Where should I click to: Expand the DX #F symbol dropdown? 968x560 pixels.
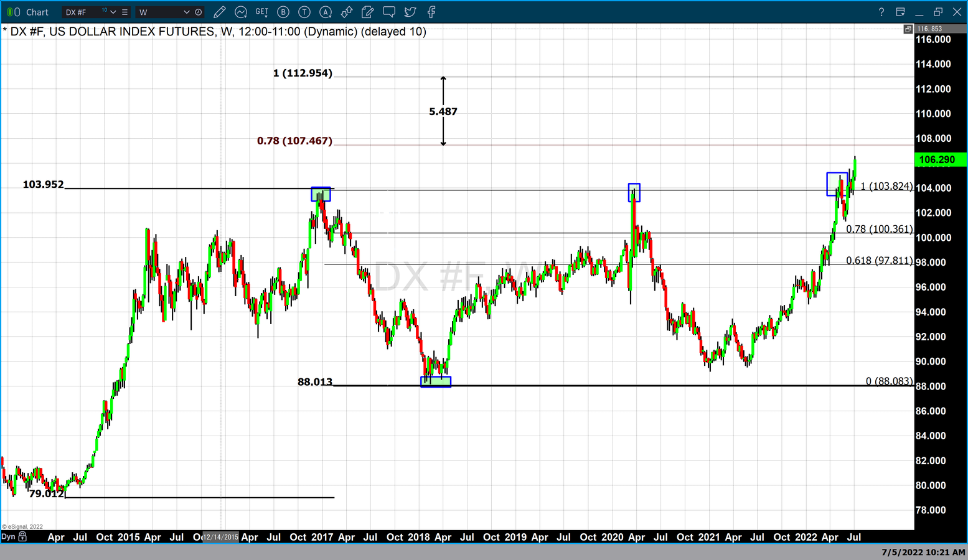pyautogui.click(x=113, y=12)
